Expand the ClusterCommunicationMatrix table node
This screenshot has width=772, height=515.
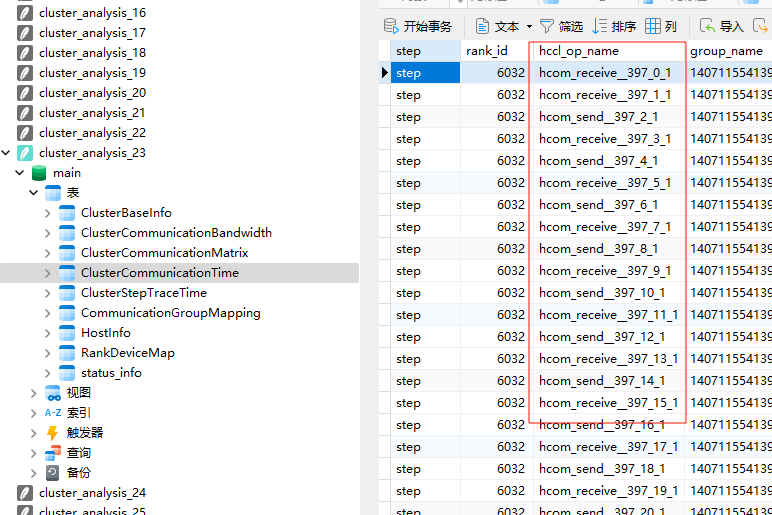click(47, 253)
